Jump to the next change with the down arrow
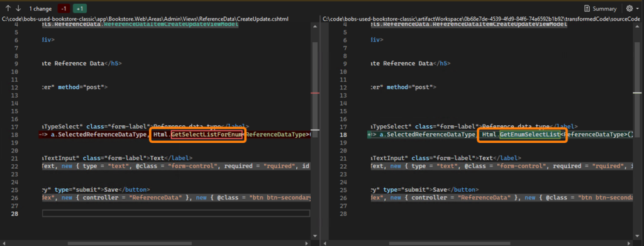The image size is (644, 246). [18, 8]
